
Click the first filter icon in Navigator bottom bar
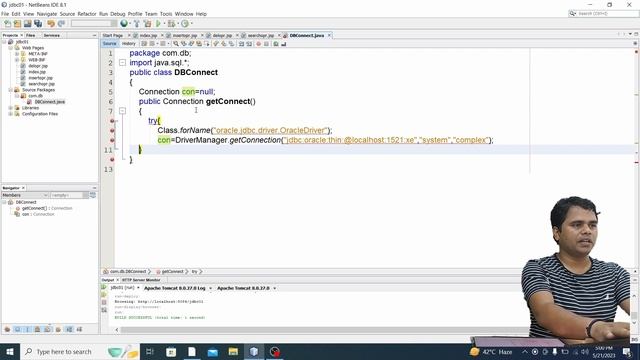7,329
